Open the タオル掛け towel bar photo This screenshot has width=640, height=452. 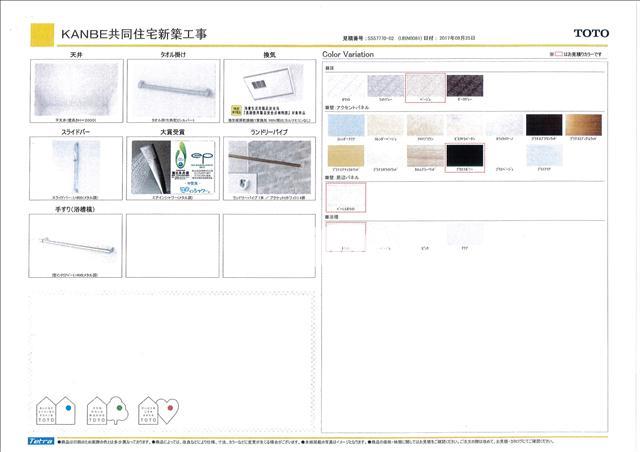click(174, 90)
